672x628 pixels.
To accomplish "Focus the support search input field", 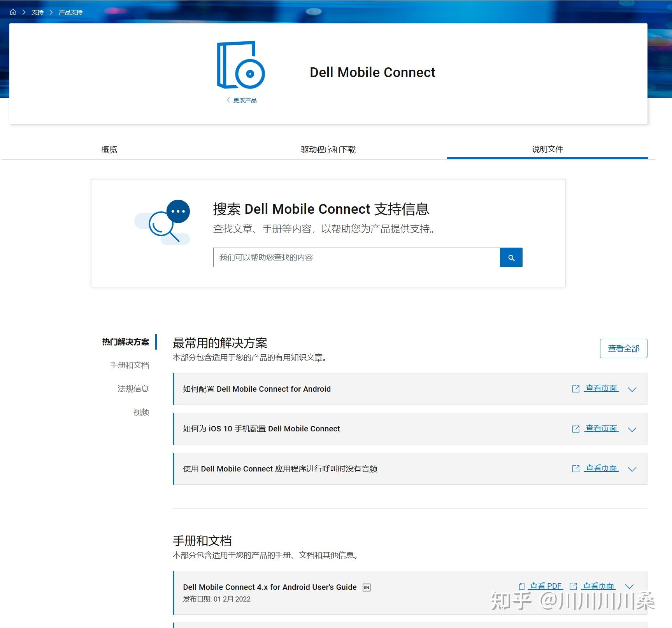I will coord(356,257).
